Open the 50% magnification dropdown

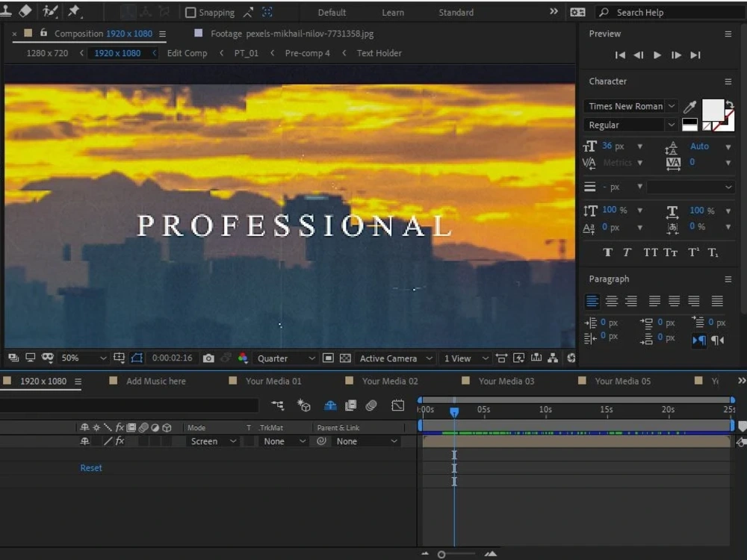point(83,358)
